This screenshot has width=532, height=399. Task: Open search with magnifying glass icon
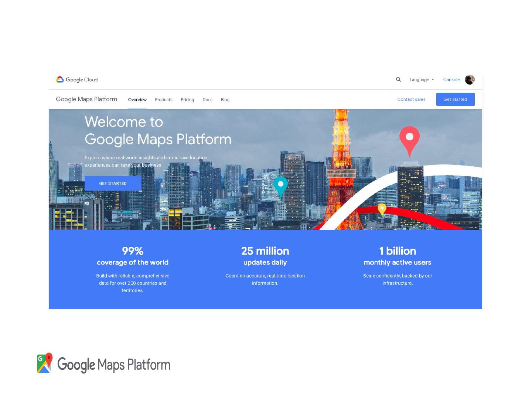click(398, 79)
